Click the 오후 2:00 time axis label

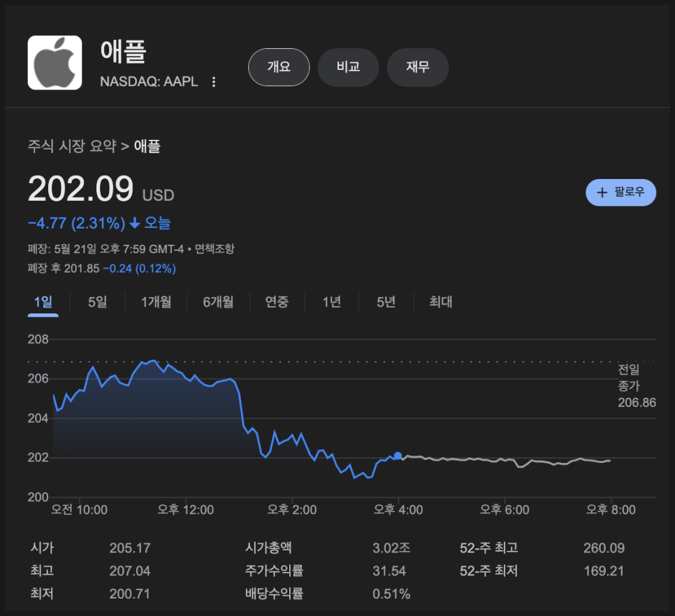(x=292, y=510)
